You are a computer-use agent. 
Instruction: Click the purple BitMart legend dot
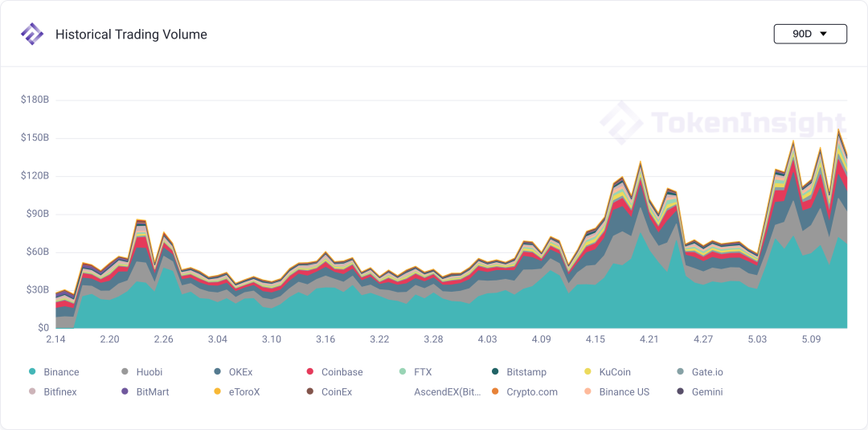tap(124, 391)
